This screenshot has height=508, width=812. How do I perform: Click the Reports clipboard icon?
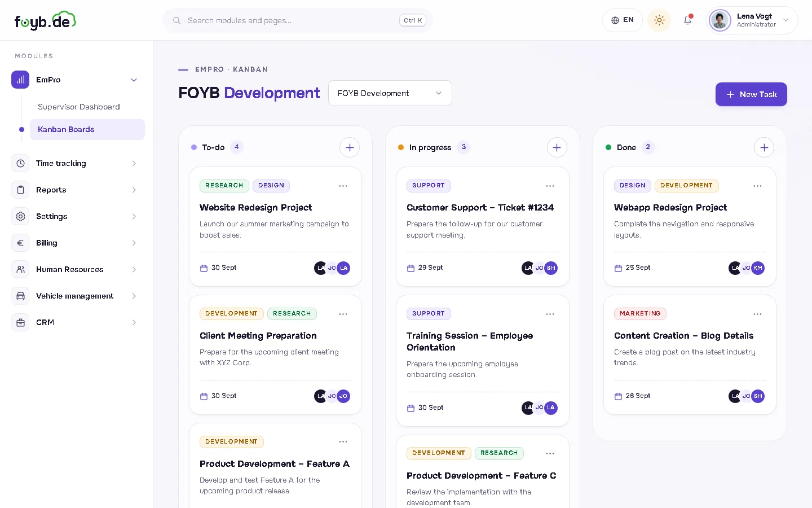(20, 190)
